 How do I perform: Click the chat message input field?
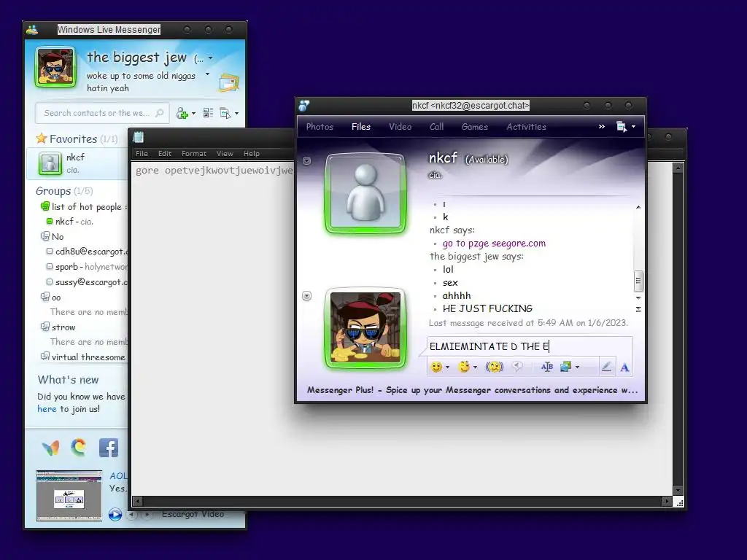pos(530,346)
